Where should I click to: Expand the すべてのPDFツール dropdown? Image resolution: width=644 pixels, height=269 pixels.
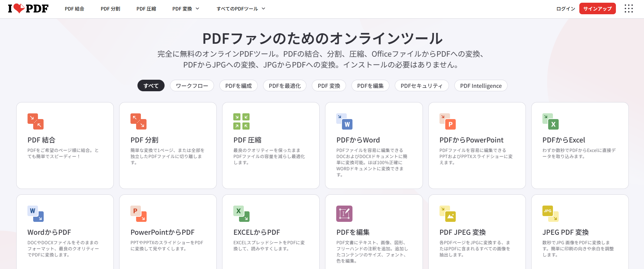click(241, 9)
